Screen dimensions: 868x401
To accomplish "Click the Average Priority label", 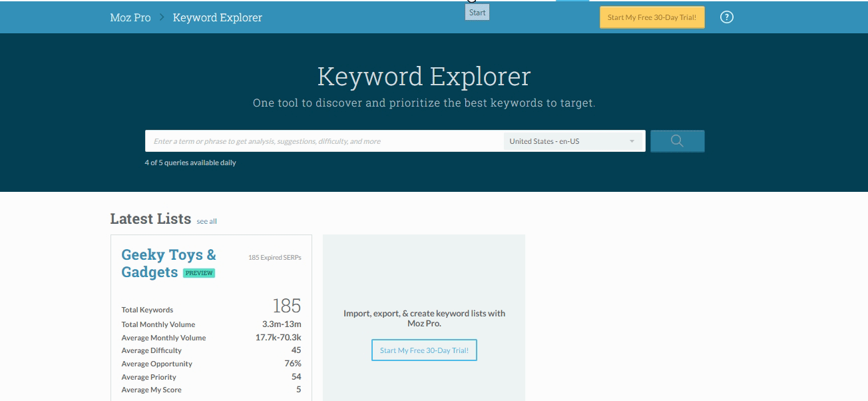I will [148, 377].
